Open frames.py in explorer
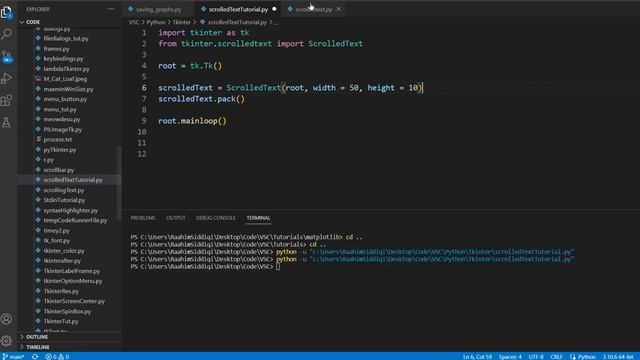 click(56, 49)
